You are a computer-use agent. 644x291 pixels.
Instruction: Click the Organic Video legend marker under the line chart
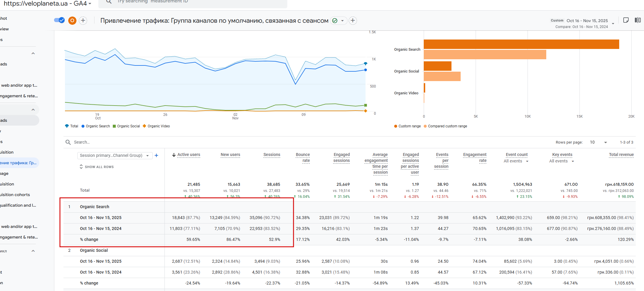click(144, 126)
